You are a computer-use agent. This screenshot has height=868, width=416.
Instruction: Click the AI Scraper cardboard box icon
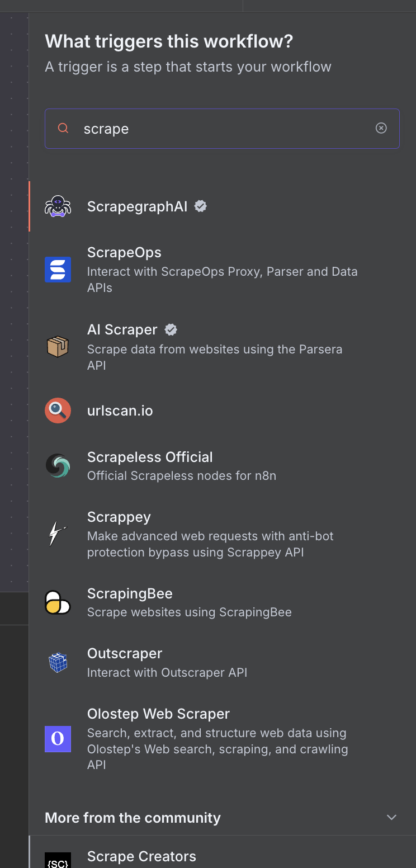pyautogui.click(x=58, y=347)
